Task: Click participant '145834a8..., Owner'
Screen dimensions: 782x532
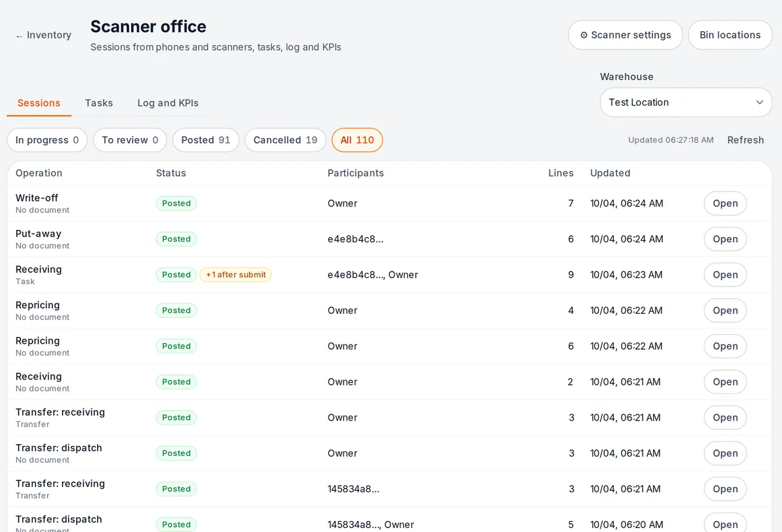Action: (x=371, y=524)
